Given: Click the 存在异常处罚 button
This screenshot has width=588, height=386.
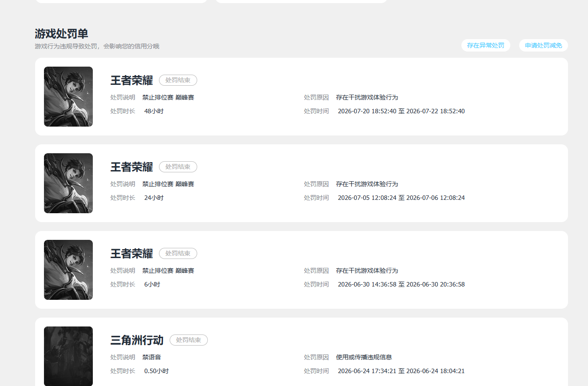Looking at the screenshot, I should pyautogui.click(x=485, y=45).
